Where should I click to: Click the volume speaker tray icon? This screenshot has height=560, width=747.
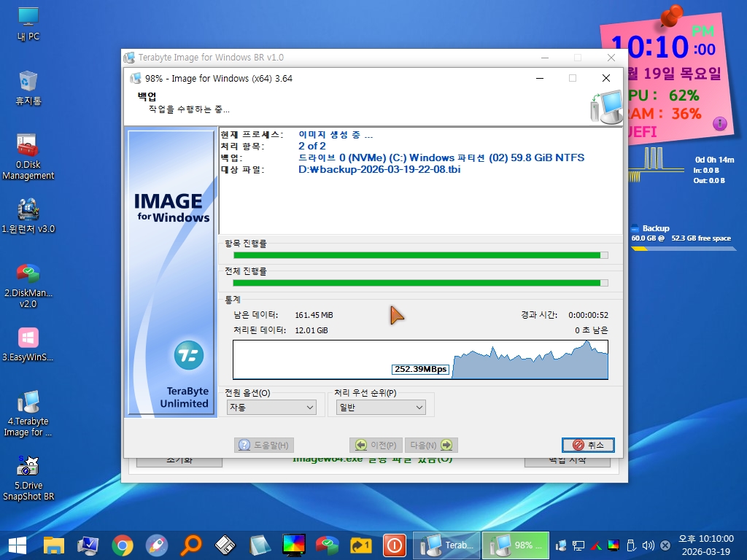point(648,545)
